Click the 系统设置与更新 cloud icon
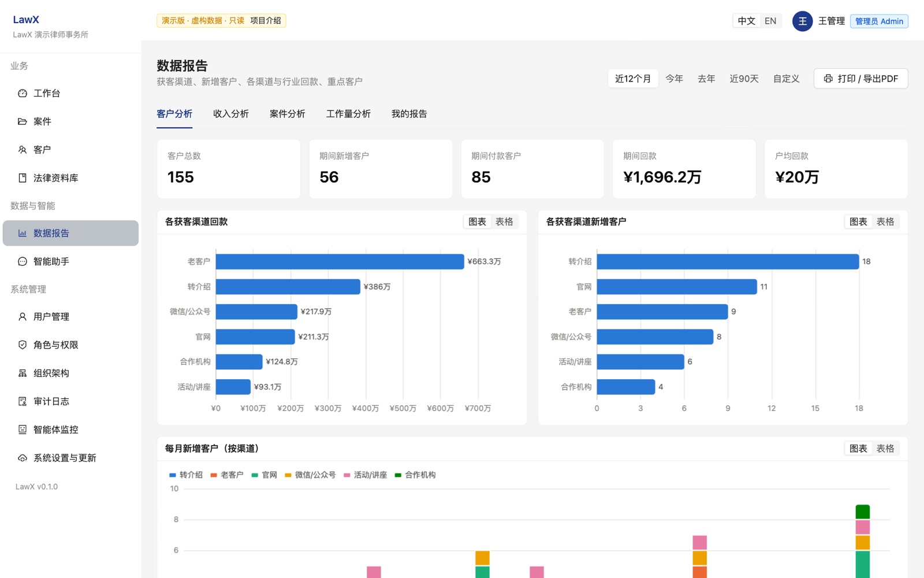 [23, 458]
